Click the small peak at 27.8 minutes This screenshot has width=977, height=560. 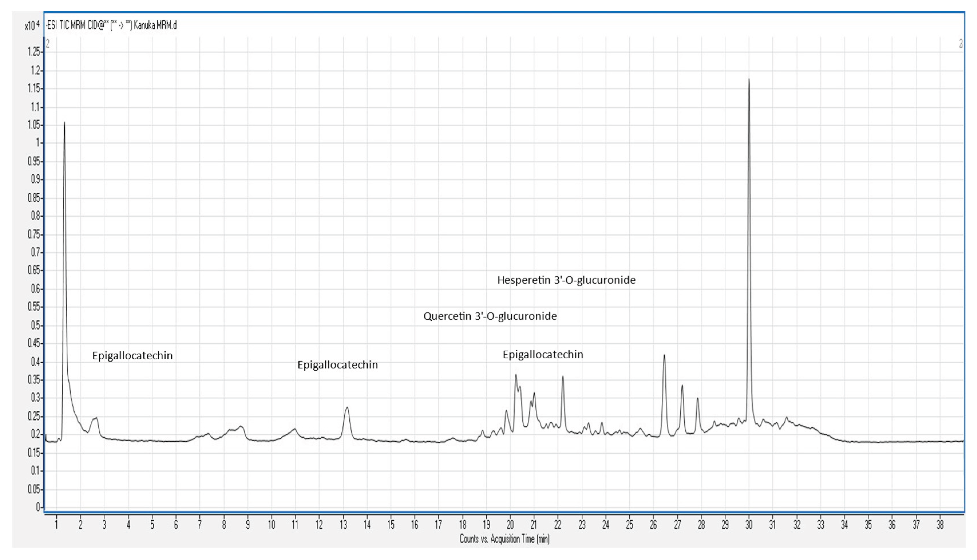click(697, 399)
